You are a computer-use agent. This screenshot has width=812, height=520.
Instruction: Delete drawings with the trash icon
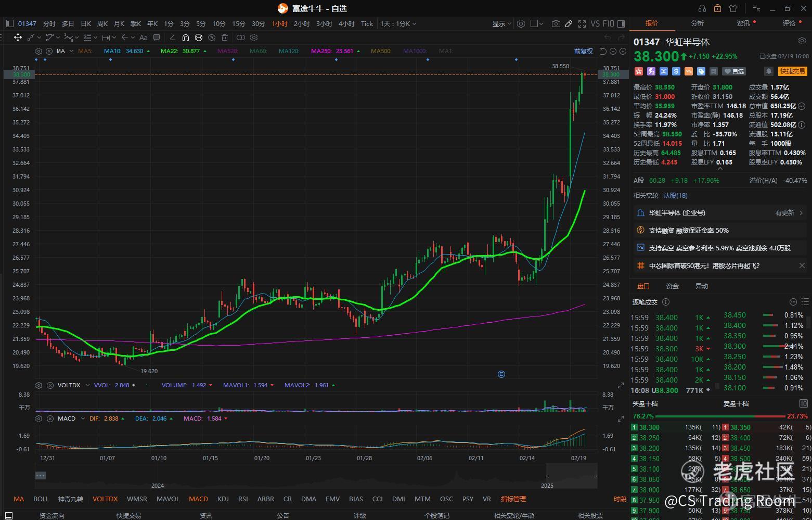click(225, 37)
